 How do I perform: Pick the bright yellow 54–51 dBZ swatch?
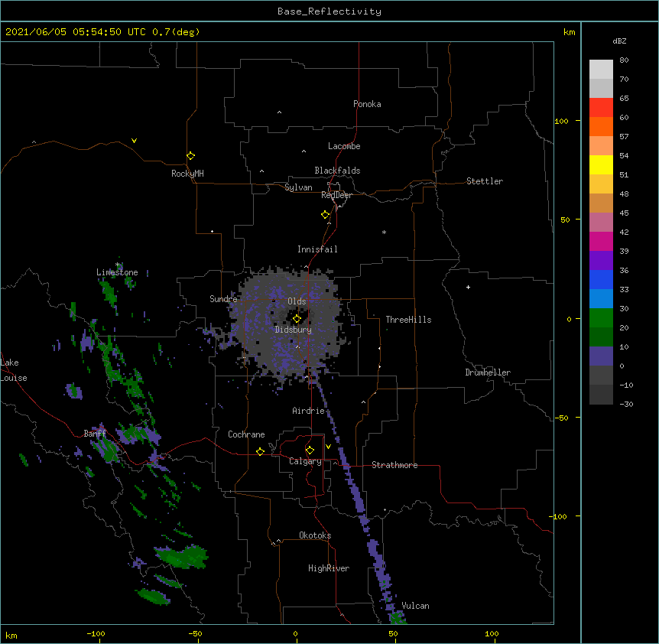[601, 164]
